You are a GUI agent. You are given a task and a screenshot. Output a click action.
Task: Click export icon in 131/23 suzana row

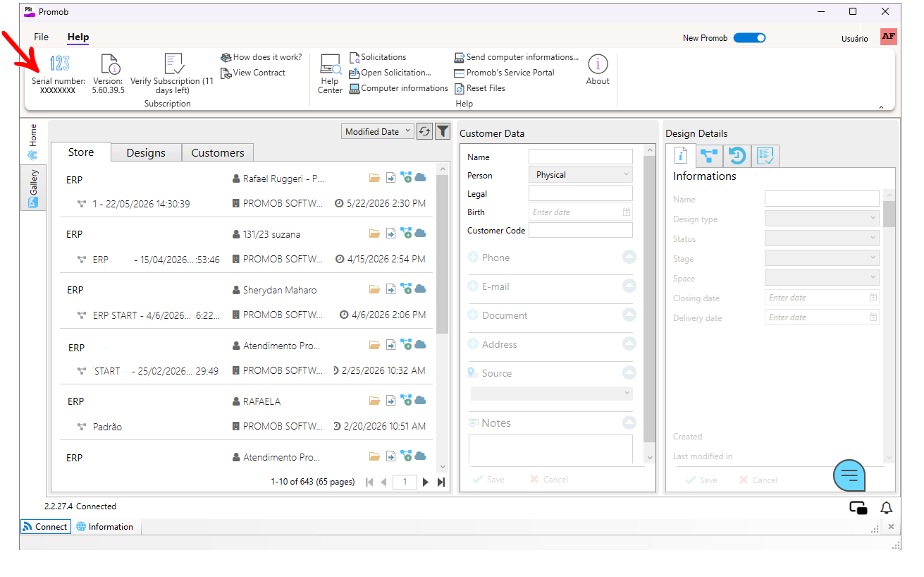point(390,233)
